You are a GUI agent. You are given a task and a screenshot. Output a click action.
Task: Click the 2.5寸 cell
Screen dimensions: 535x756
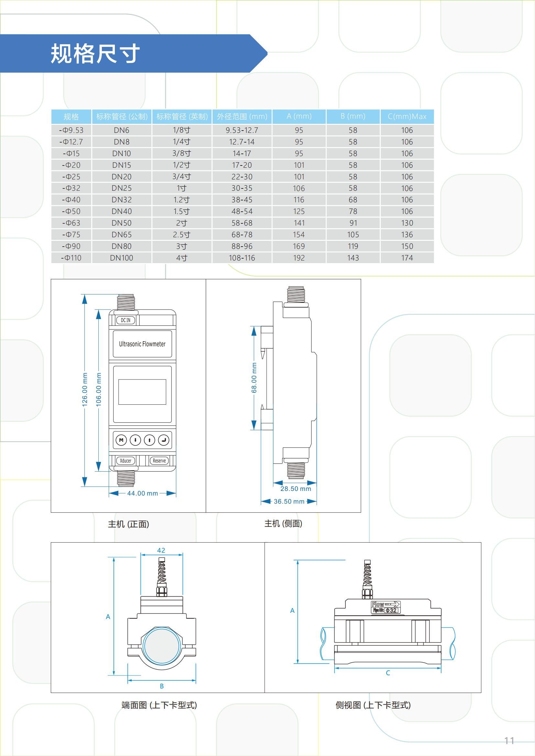182,235
